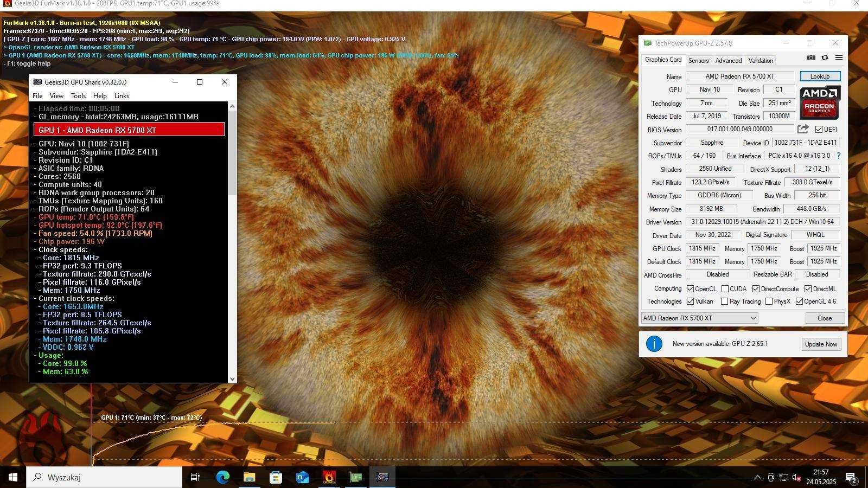868x488 pixels.
Task: Click the Update Now button
Action: coord(821,344)
